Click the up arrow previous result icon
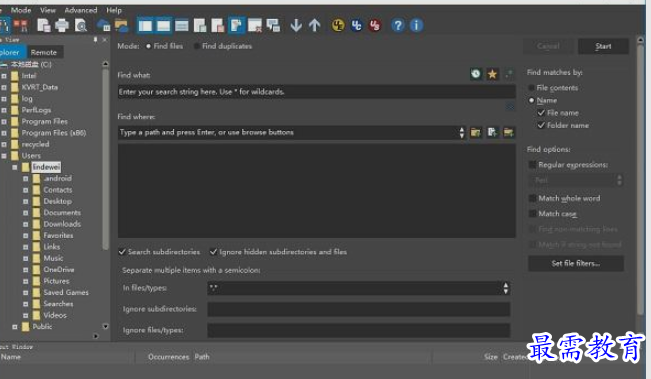The image size is (651, 379). coord(314,26)
